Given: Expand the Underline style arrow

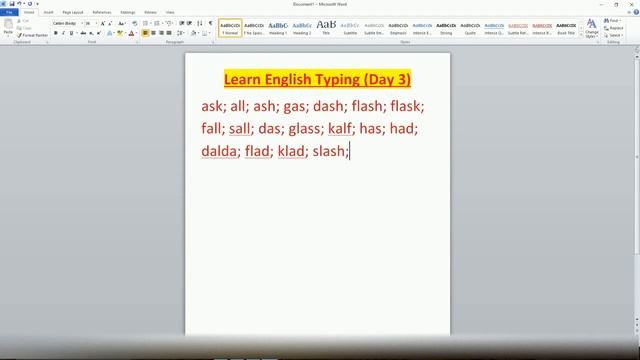Looking at the screenshot, I should [x=77, y=33].
